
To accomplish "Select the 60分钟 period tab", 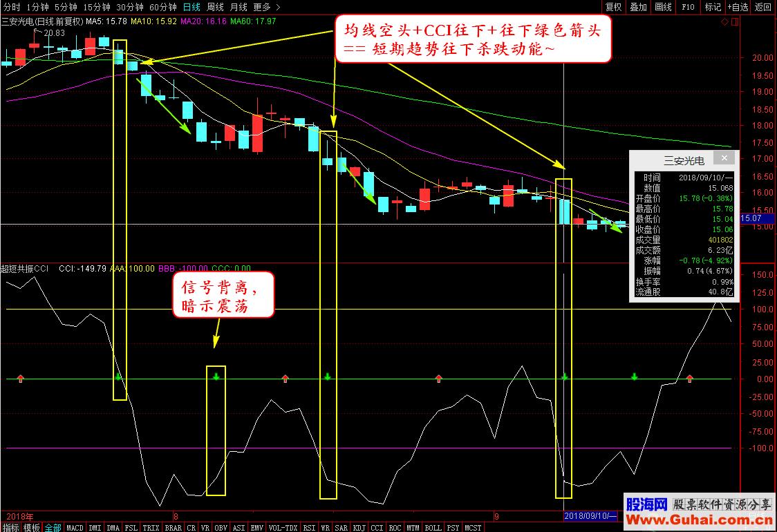I will 162,7.
